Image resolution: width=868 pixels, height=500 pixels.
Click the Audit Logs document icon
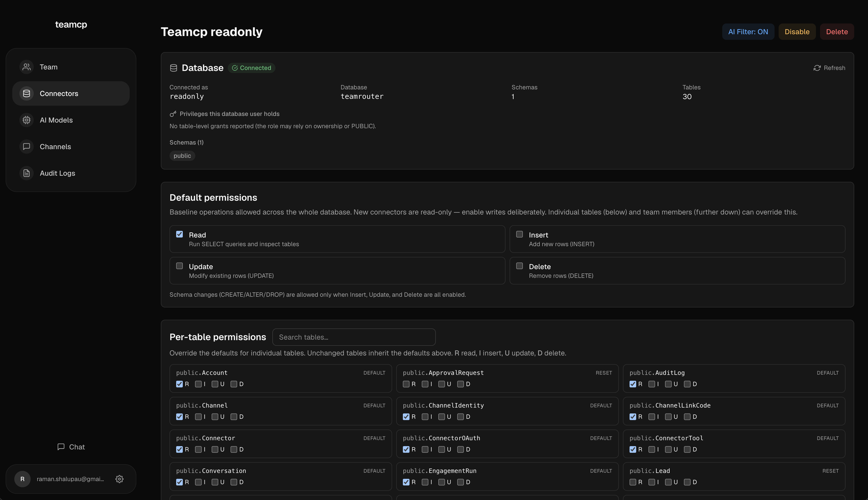pos(26,173)
